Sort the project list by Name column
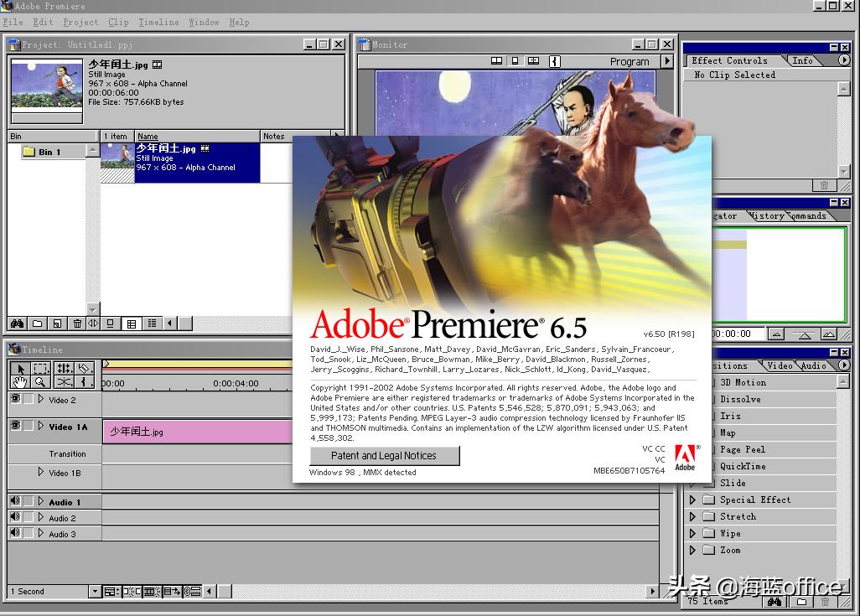Image resolution: width=860 pixels, height=616 pixels. [197, 136]
